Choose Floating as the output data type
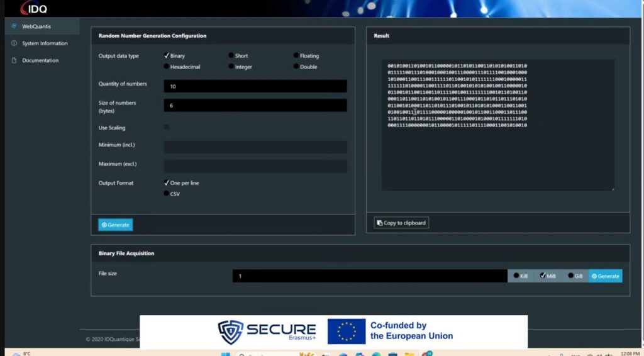Viewport: 644px width, 356px height. click(x=296, y=56)
